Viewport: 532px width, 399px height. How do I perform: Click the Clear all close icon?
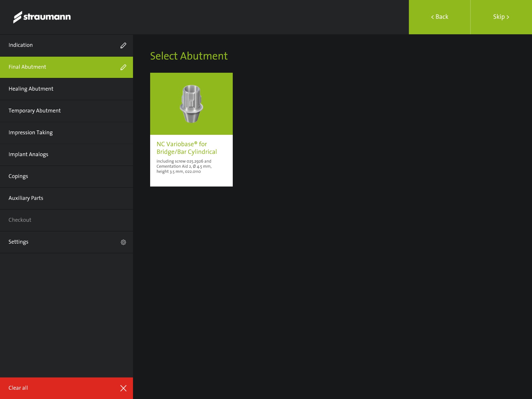click(x=124, y=388)
